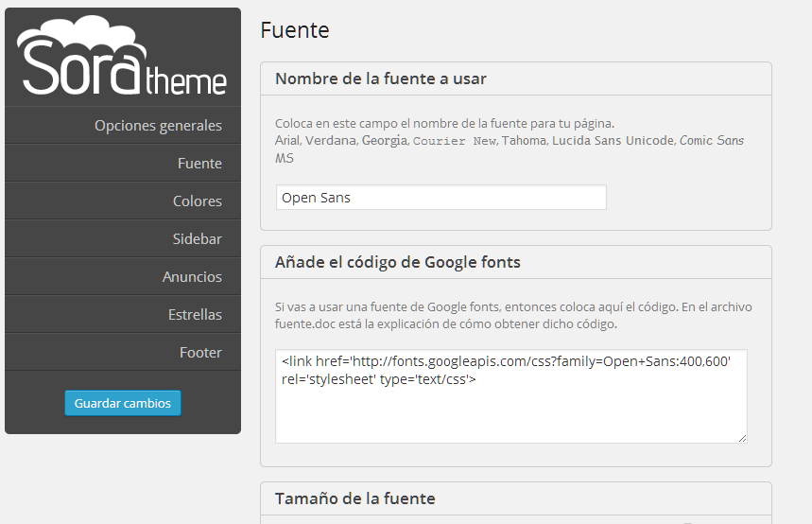This screenshot has height=524, width=812.
Task: Click the 'Comic Sans' font example text
Action: [x=712, y=141]
